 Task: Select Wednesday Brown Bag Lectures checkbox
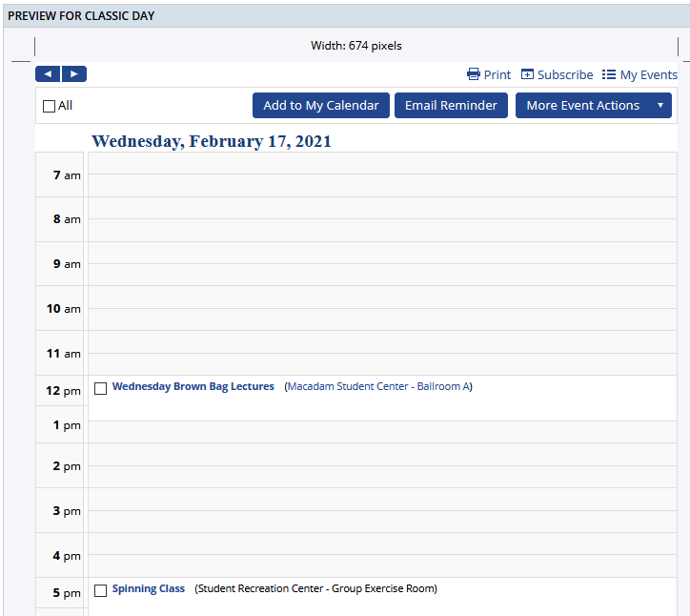[x=100, y=388]
